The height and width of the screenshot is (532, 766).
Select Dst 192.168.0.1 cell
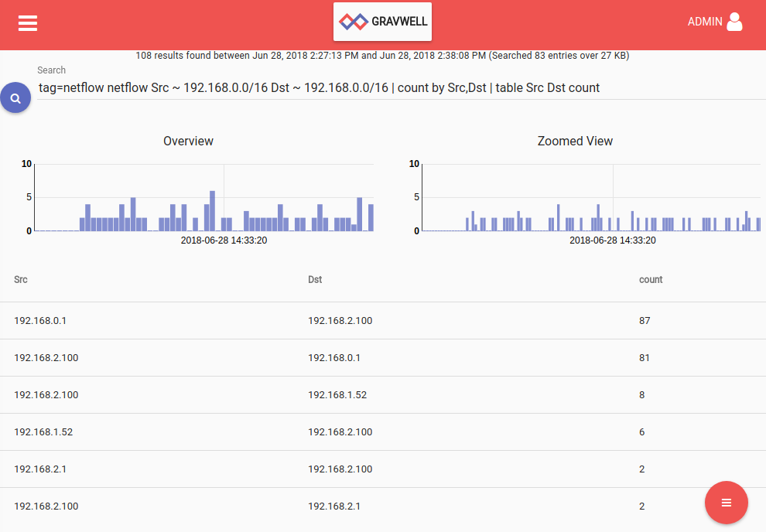tap(334, 358)
